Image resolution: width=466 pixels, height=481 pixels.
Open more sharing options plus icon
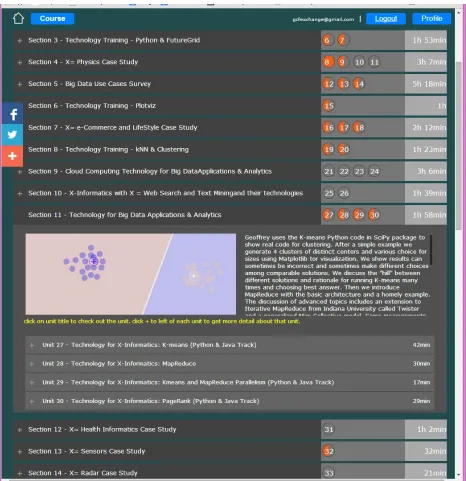(13, 156)
